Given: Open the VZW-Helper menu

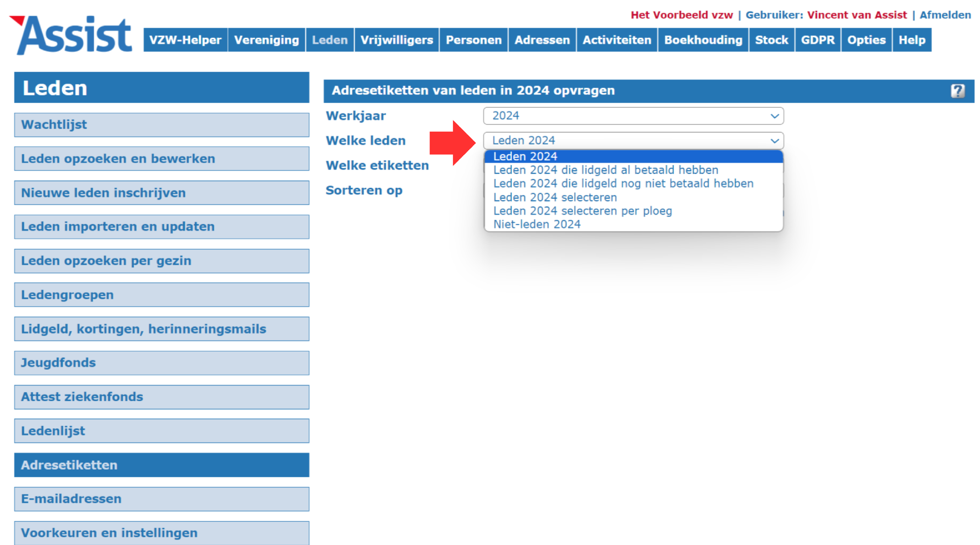Looking at the screenshot, I should tap(185, 40).
